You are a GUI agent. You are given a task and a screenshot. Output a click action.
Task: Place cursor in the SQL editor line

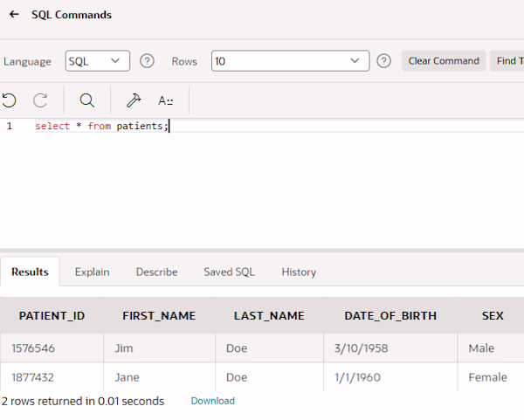coord(279,126)
